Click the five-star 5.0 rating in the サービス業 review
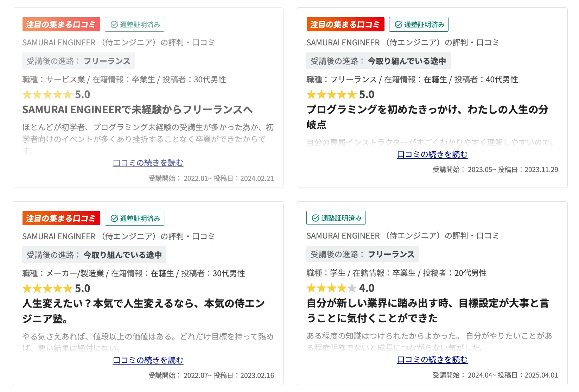 pos(56,95)
